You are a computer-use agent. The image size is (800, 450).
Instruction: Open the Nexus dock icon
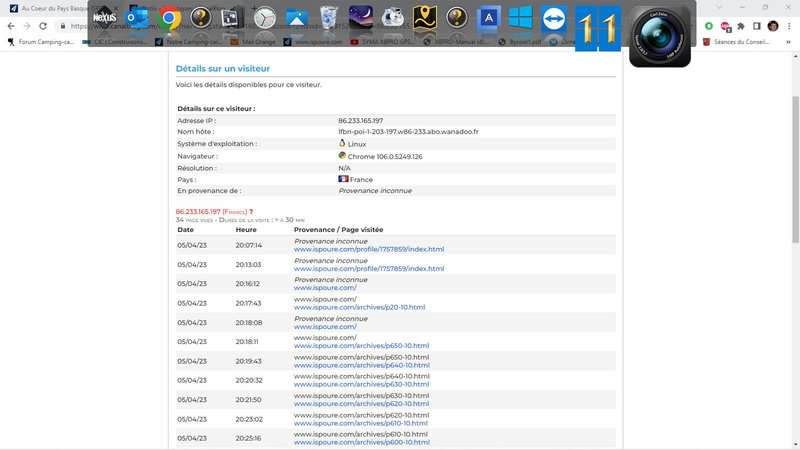105,18
